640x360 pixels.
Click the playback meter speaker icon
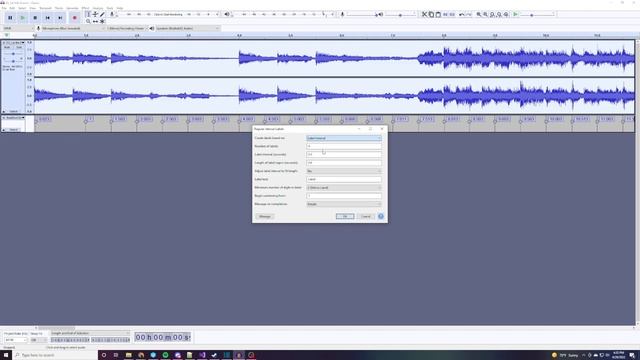[227, 14]
